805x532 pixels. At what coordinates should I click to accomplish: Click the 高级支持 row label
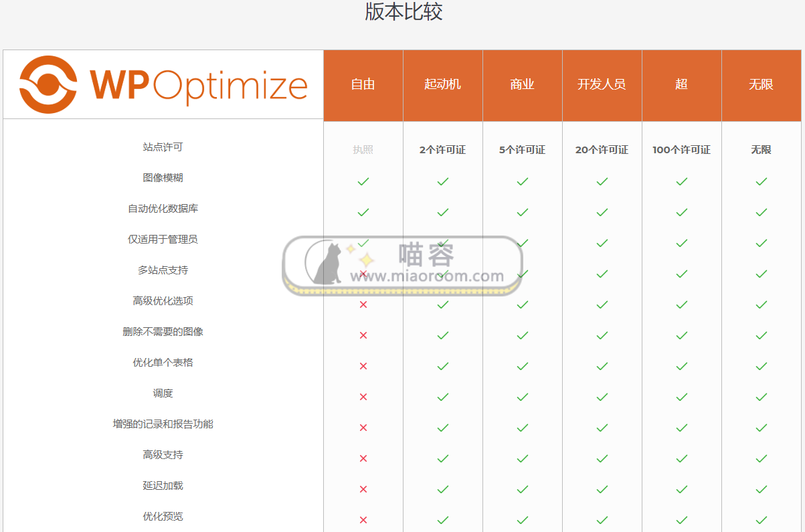[163, 455]
